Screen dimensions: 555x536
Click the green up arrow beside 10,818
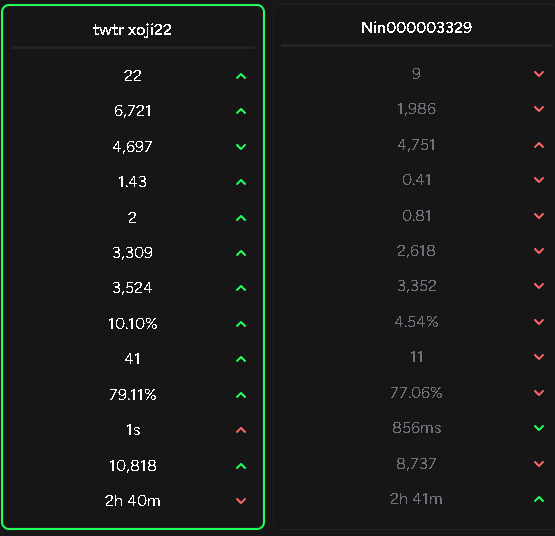click(241, 466)
